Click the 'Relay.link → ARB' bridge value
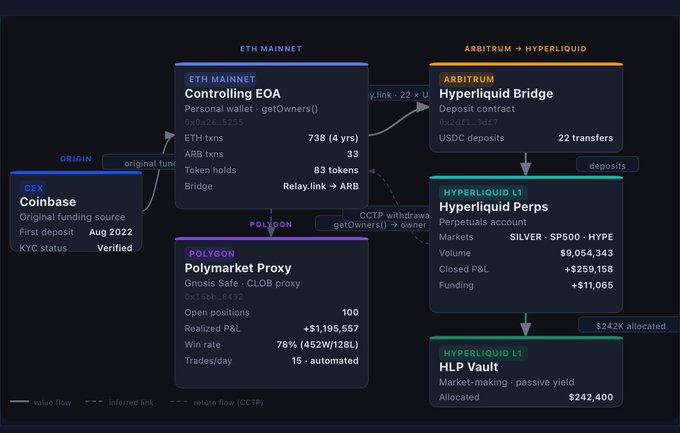The height and width of the screenshot is (433, 680). tap(321, 186)
